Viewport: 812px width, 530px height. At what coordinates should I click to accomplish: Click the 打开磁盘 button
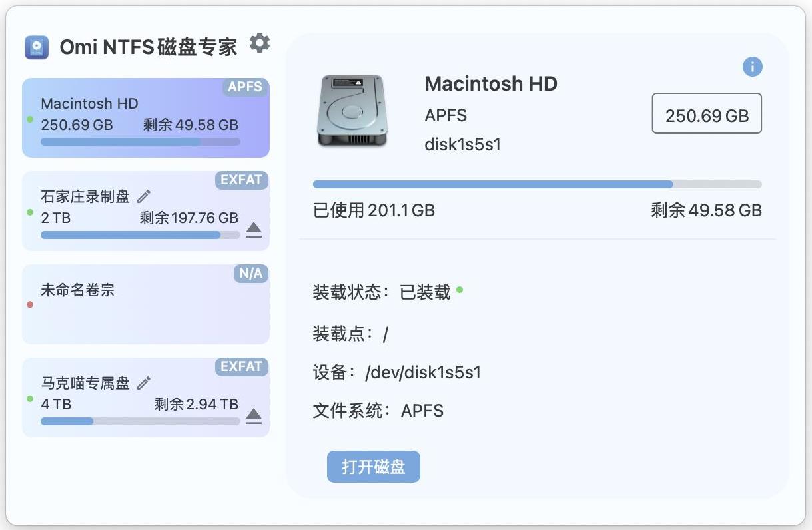click(374, 467)
